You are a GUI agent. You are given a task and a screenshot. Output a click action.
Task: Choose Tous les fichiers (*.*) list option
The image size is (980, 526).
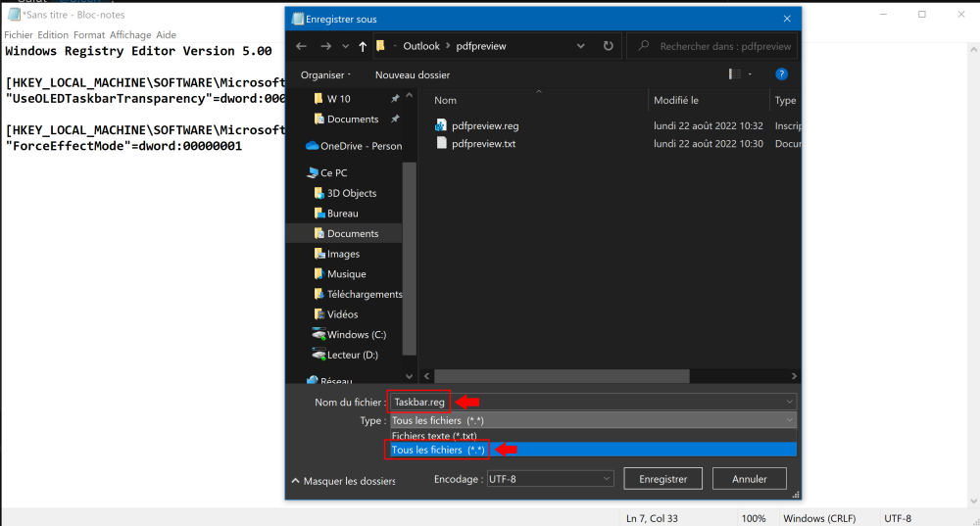593,450
